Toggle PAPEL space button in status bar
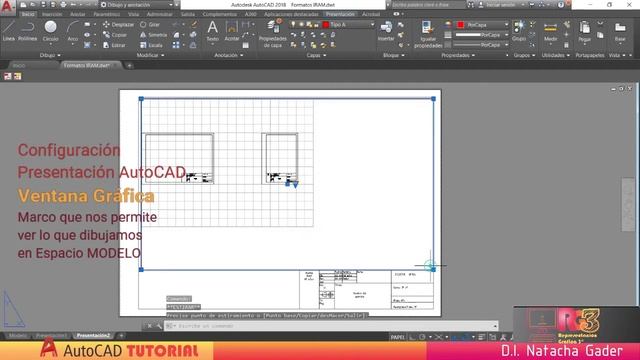The height and width of the screenshot is (360, 640). click(x=397, y=337)
